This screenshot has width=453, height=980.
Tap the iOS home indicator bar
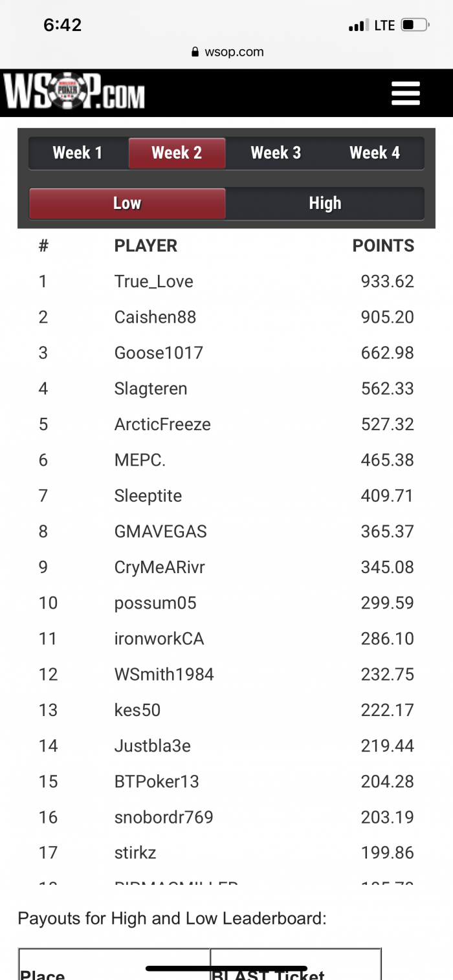click(x=226, y=968)
